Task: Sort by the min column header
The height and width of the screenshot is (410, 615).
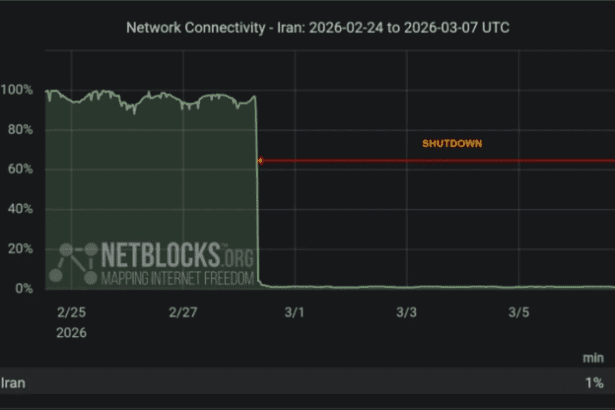Action: click(x=594, y=357)
